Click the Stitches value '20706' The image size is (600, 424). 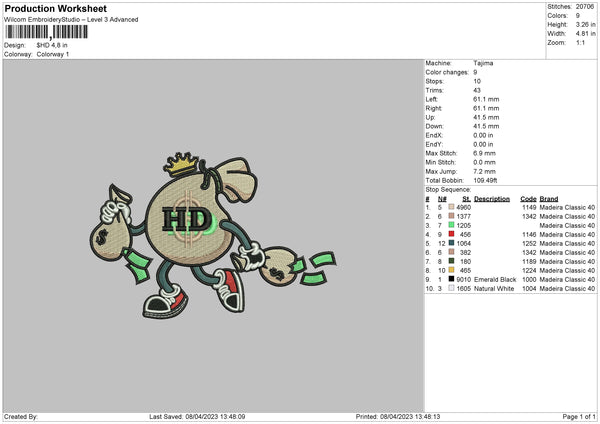tap(585, 7)
